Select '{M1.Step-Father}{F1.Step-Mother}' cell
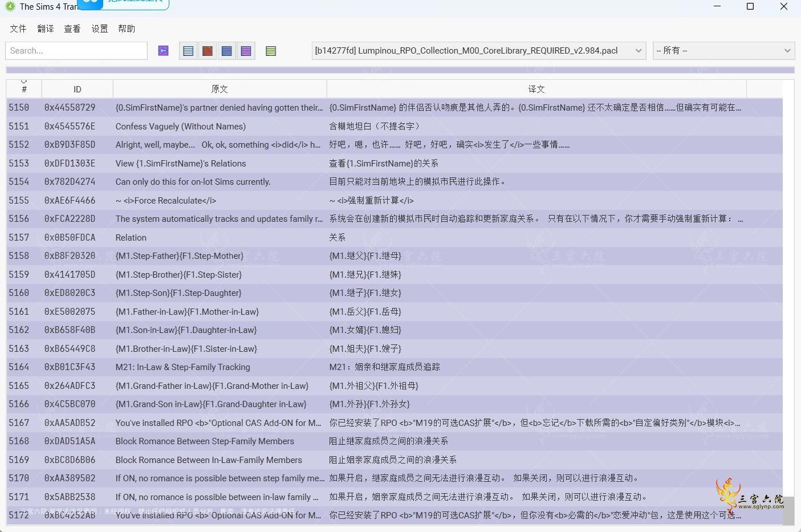The height and width of the screenshot is (532, 801). point(180,256)
